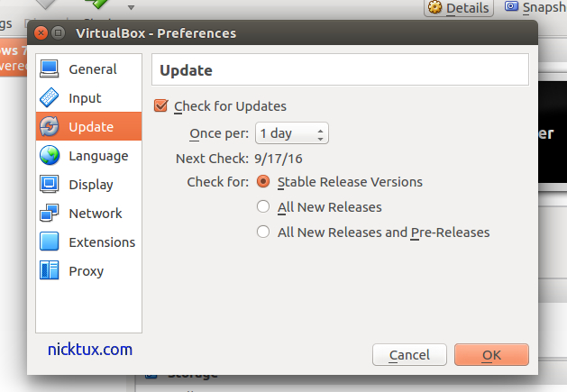Click the Details button in background toolbar
567x392 pixels.
coord(459,8)
